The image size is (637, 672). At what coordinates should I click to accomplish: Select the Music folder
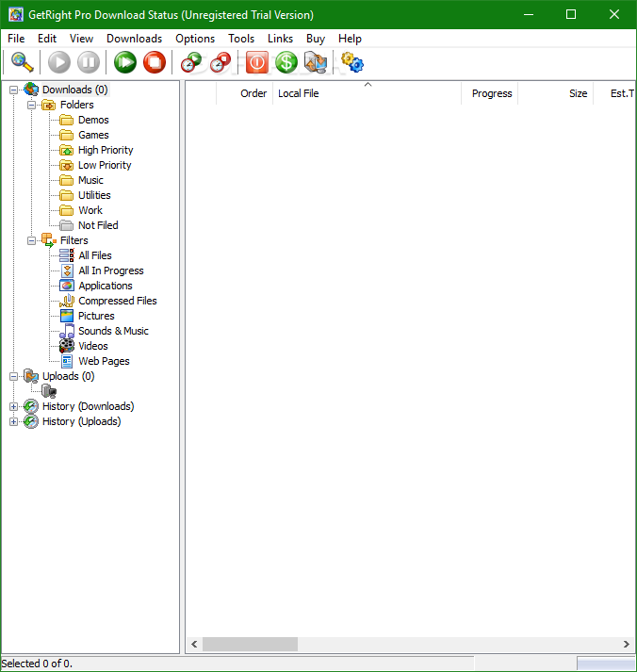click(x=90, y=180)
